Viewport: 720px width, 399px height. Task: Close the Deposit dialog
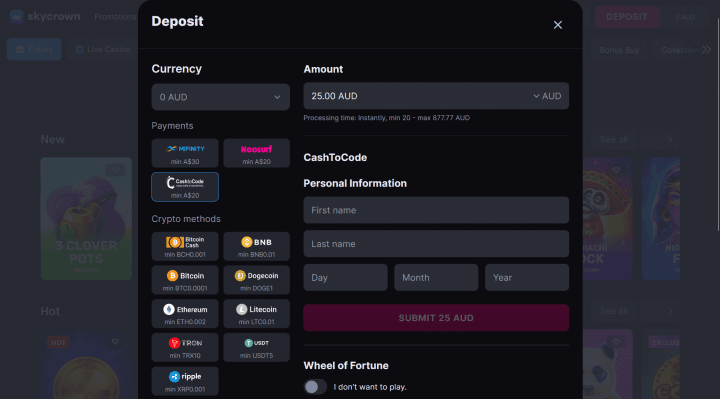[557, 25]
